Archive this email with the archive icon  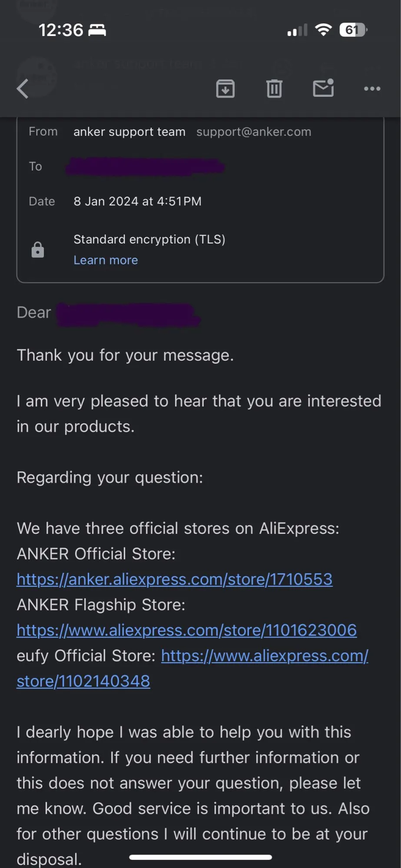[x=225, y=89]
